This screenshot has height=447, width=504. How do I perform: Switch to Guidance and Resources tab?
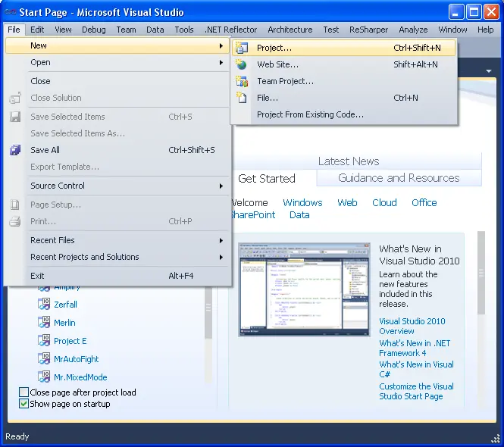coord(399,178)
